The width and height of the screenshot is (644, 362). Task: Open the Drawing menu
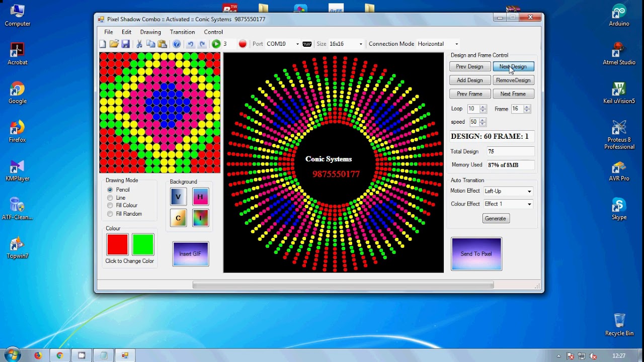point(150,32)
